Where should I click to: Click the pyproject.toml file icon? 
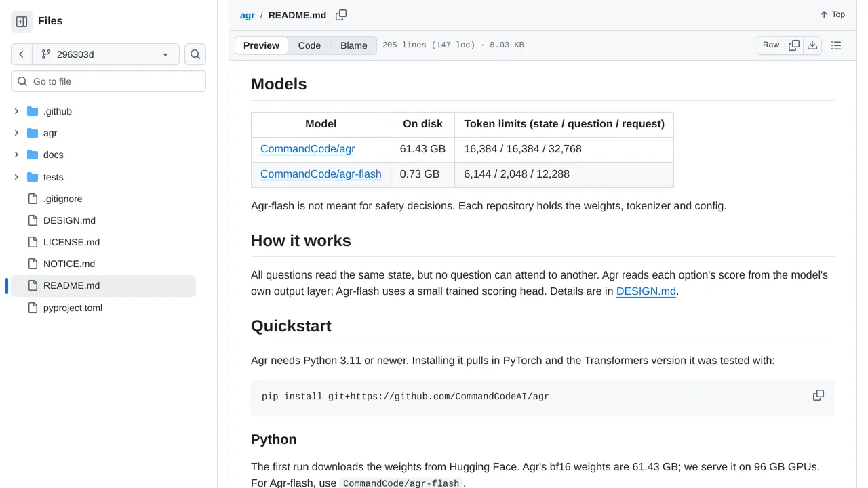pyautogui.click(x=33, y=308)
